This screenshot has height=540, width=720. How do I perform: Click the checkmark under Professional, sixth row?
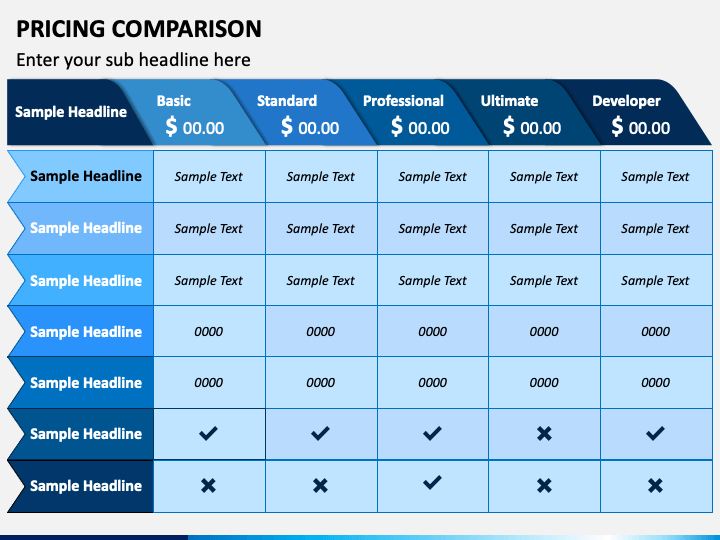(432, 433)
